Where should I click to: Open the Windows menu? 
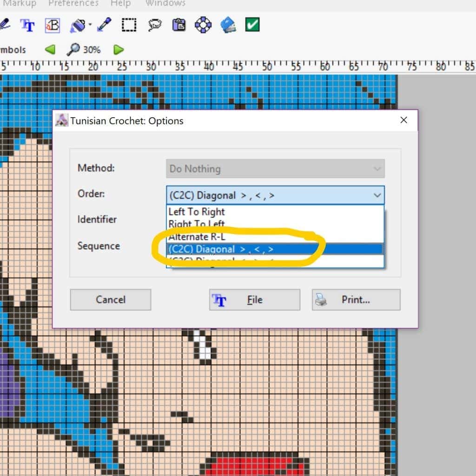(165, 3)
